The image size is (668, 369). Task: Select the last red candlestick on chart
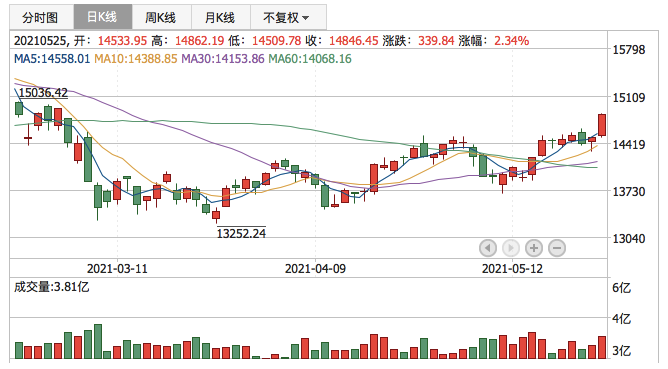pyautogui.click(x=602, y=125)
